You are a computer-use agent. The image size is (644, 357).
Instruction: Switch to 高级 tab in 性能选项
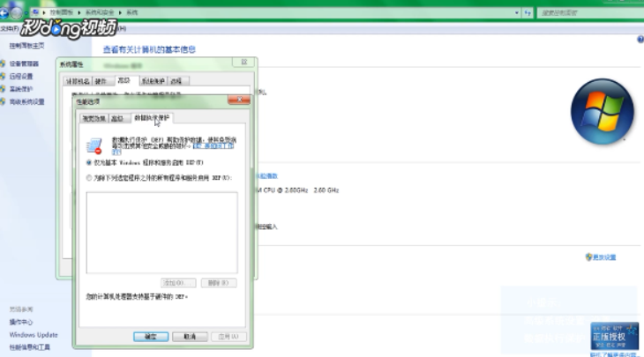tap(117, 119)
